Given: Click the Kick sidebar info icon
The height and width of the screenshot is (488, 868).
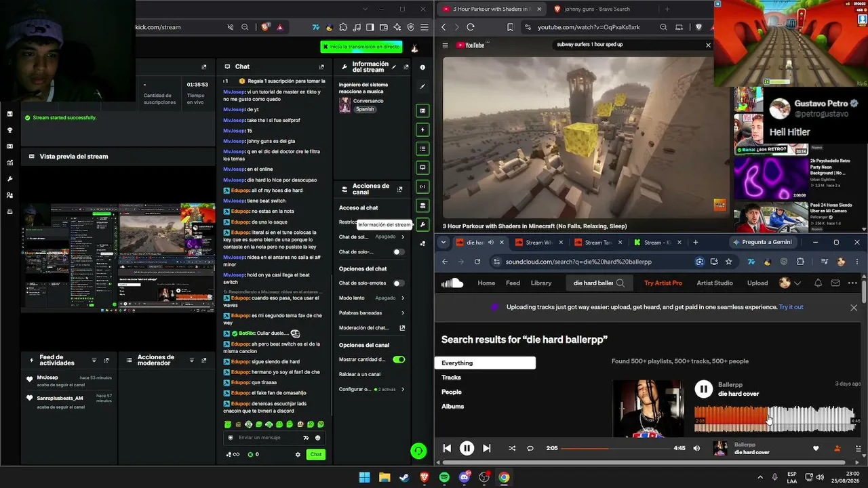Looking at the screenshot, I should [x=422, y=67].
